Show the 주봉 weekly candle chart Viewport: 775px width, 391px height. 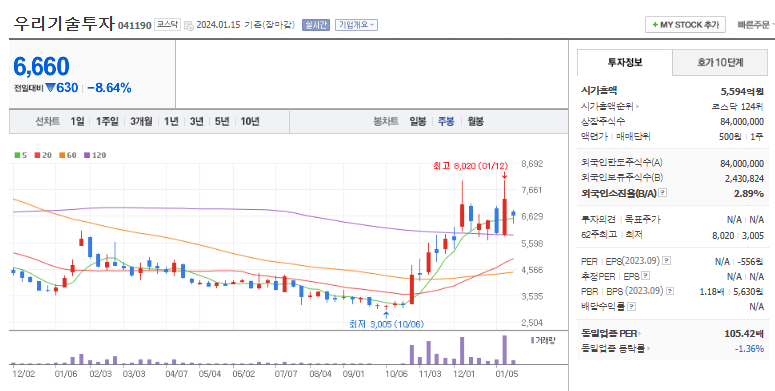tap(446, 122)
